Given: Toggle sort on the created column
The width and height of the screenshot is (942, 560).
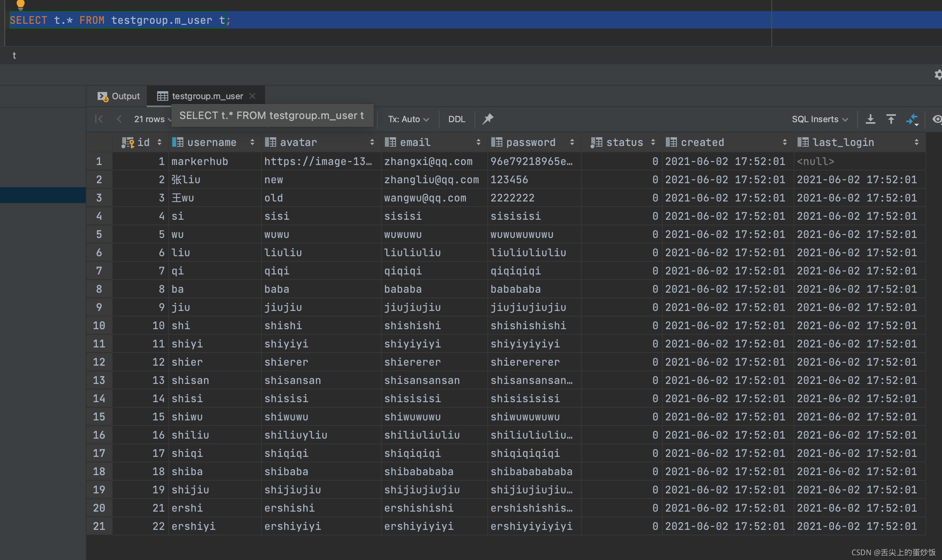Looking at the screenshot, I should pos(784,142).
